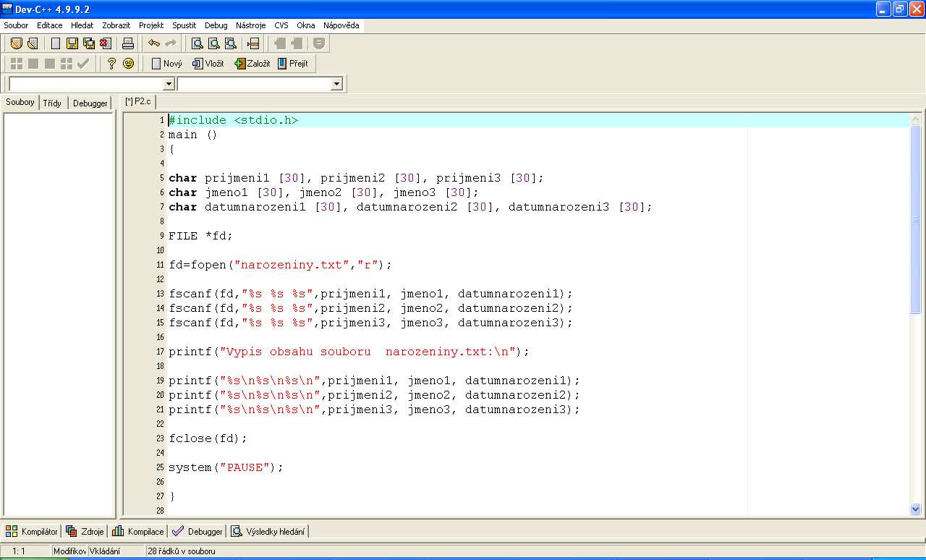This screenshot has height=560, width=926.
Task: Click the grayed checkmark debug icon
Action: pos(83,64)
